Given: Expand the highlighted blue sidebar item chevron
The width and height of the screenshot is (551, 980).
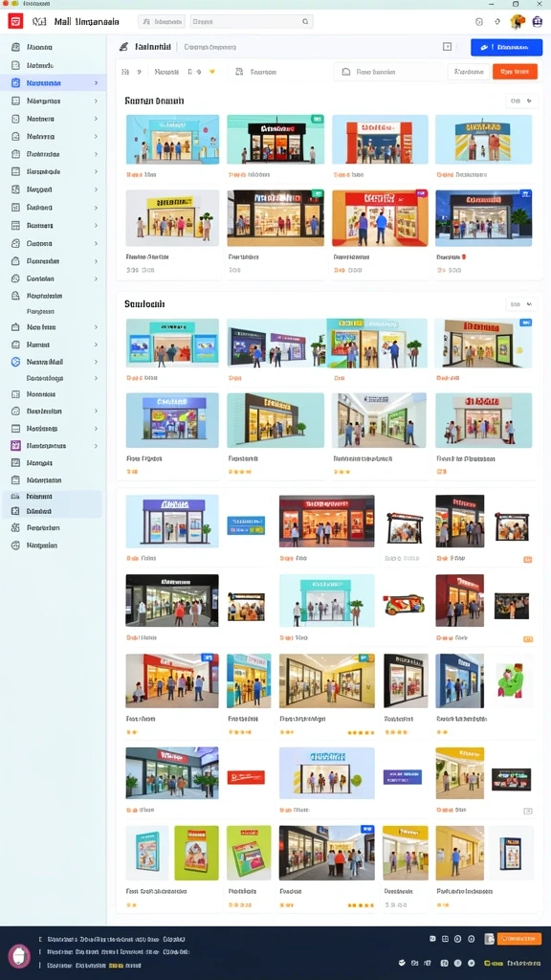Looking at the screenshot, I should pyautogui.click(x=96, y=83).
